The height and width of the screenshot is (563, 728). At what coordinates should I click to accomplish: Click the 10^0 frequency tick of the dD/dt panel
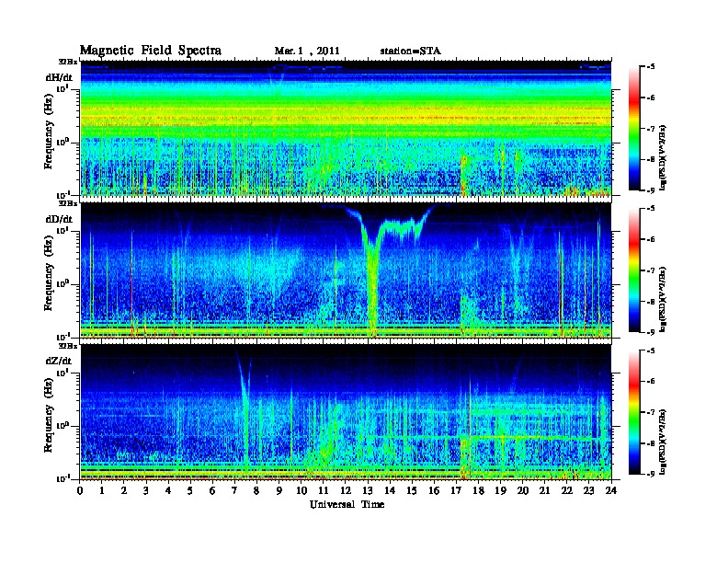click(63, 284)
